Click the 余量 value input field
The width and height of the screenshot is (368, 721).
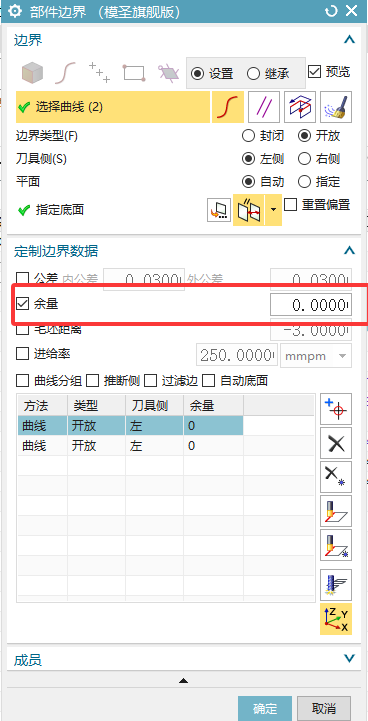pyautogui.click(x=311, y=304)
